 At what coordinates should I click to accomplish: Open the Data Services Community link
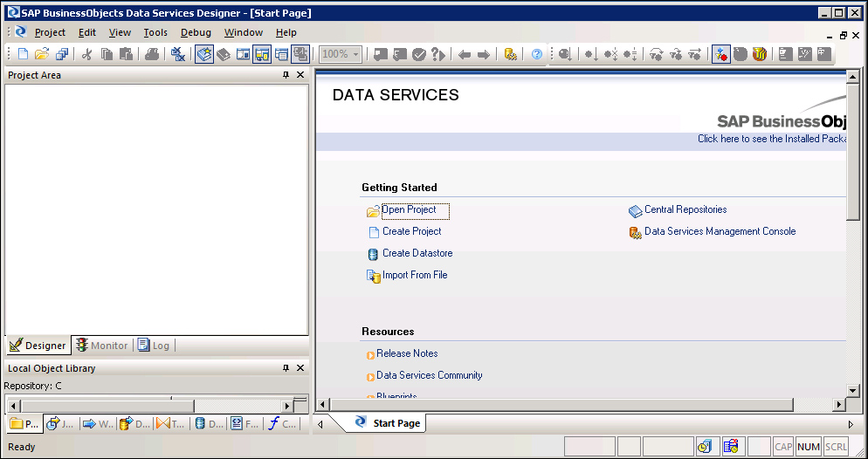[x=429, y=375]
